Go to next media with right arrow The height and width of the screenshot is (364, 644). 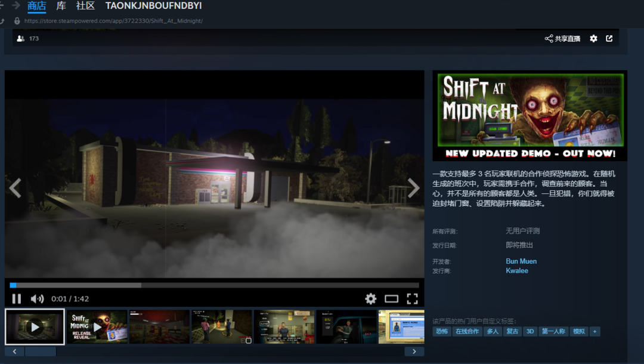click(413, 188)
